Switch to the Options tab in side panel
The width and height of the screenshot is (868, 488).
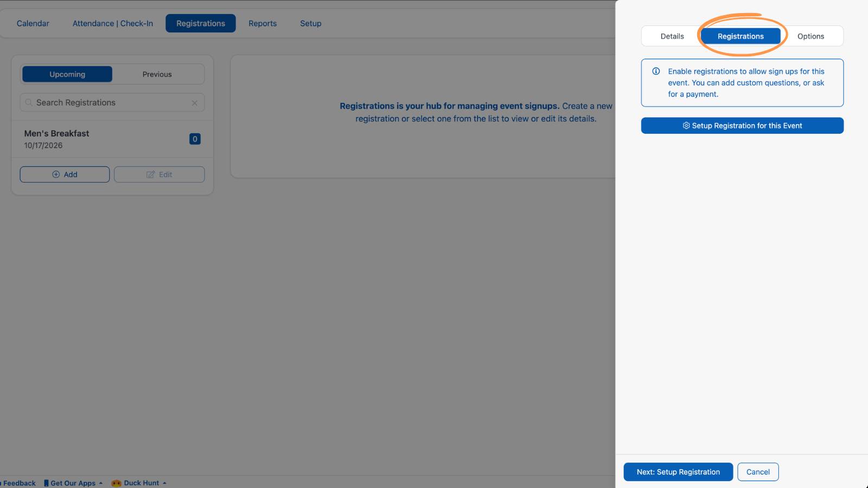coord(810,36)
